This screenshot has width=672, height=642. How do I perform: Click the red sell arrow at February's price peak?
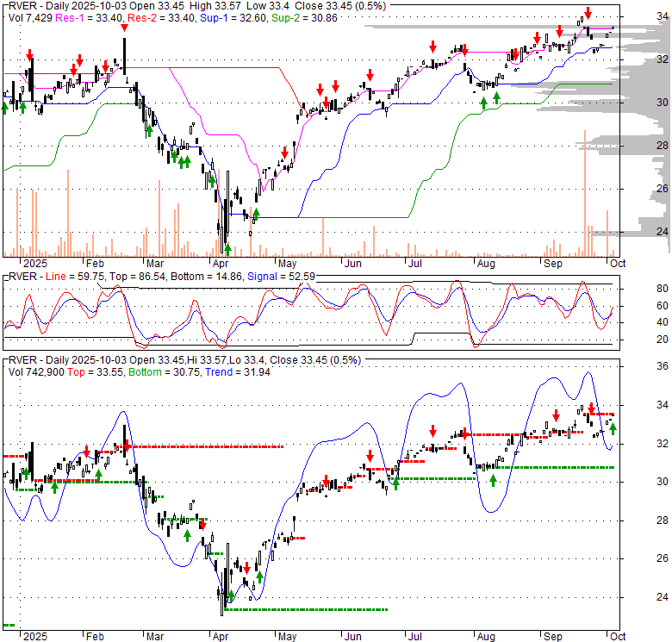pos(124,29)
